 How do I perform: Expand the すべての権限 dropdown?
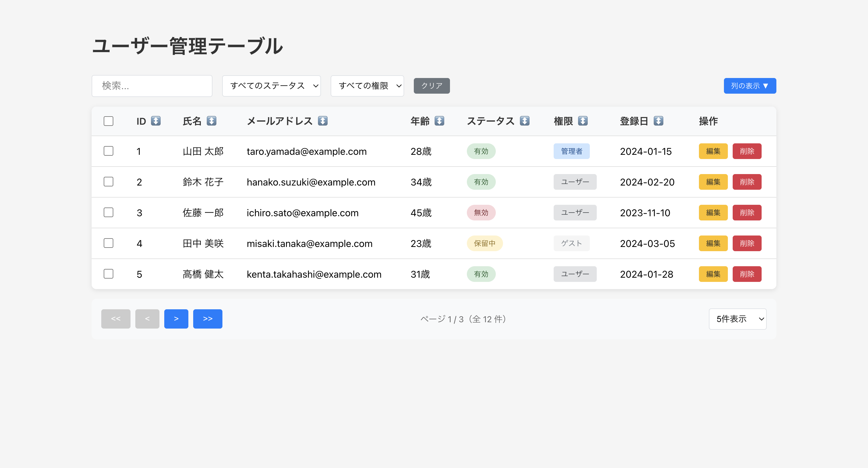click(x=367, y=86)
